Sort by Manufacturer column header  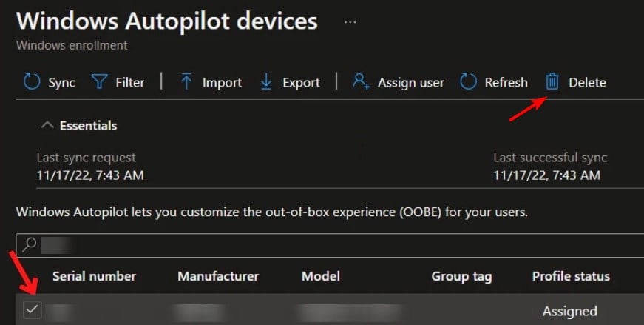tap(218, 276)
